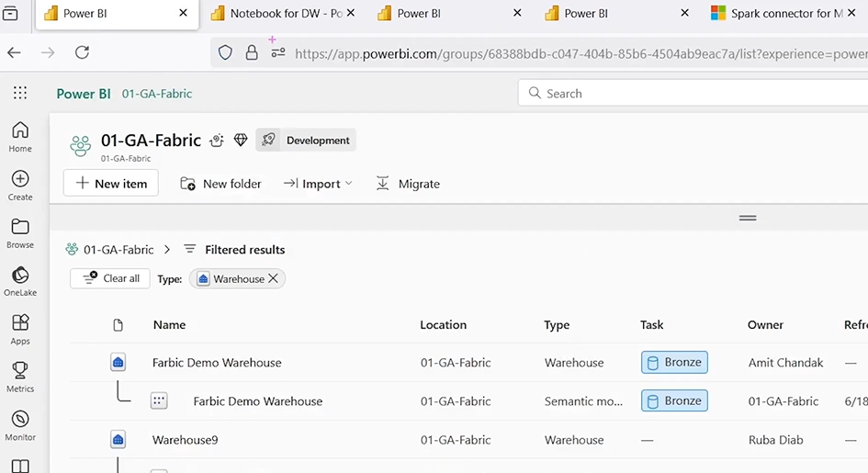This screenshot has height=473, width=868.
Task: Click the browser address bar URL
Action: [581, 53]
